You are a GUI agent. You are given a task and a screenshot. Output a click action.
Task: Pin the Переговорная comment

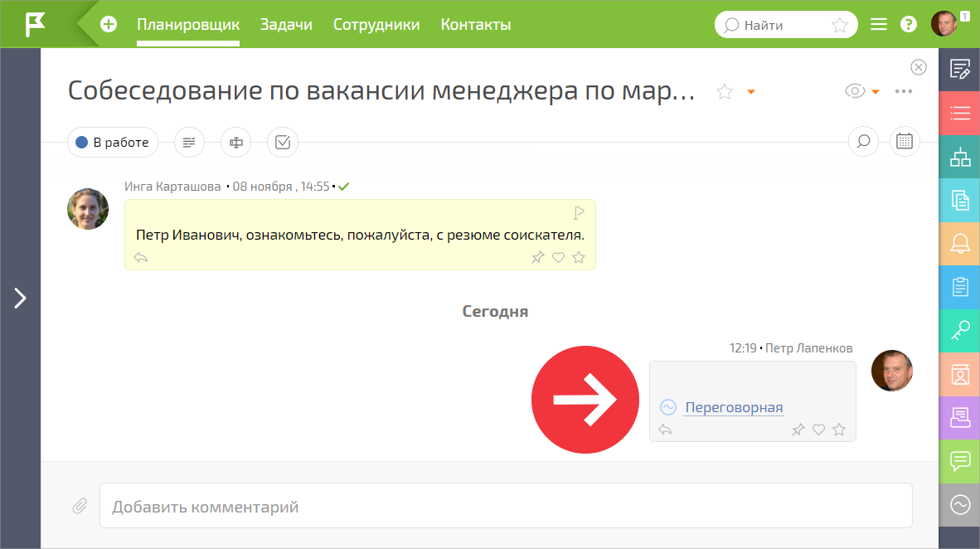(798, 430)
